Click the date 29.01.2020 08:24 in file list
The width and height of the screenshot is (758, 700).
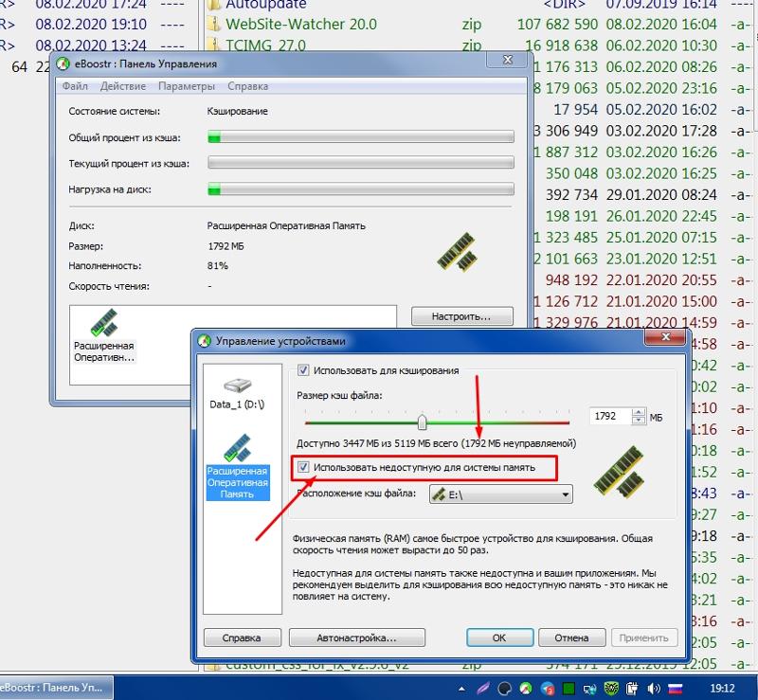661,194
